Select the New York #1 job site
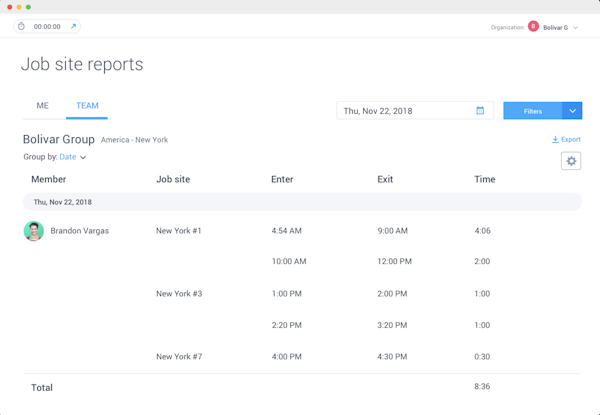 point(179,231)
